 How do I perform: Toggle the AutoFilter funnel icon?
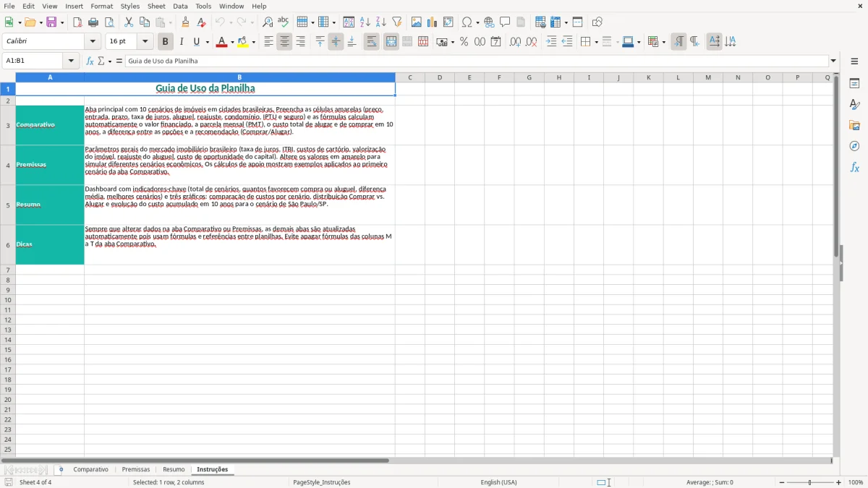click(397, 22)
